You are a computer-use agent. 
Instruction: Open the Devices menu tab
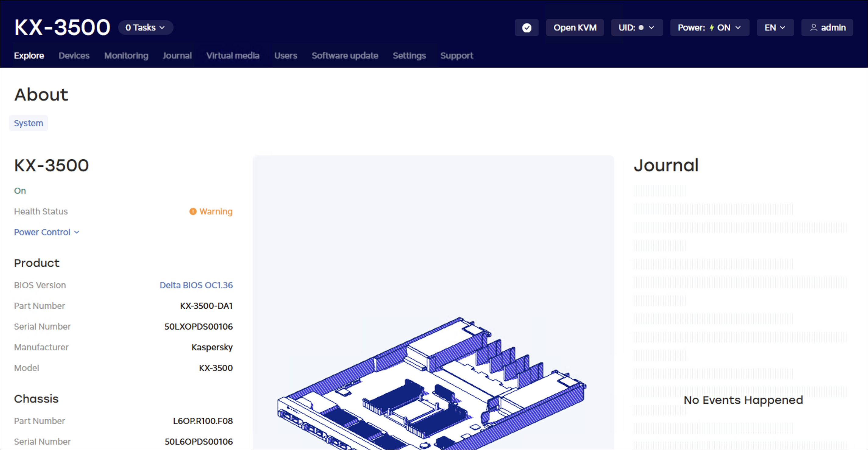point(74,55)
